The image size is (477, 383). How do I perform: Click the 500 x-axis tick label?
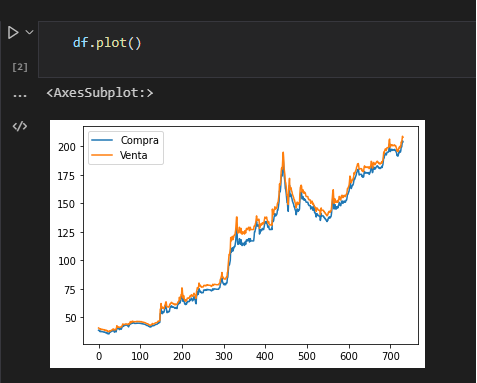click(307, 356)
